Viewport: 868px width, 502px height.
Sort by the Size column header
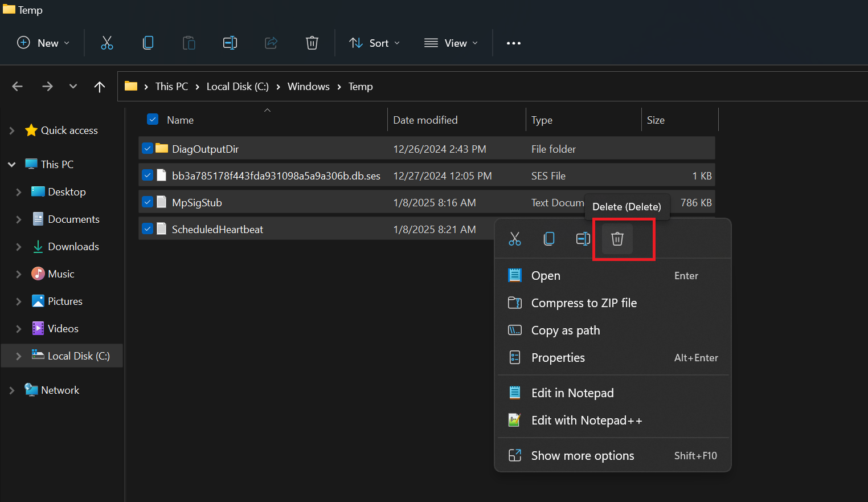[x=656, y=120]
